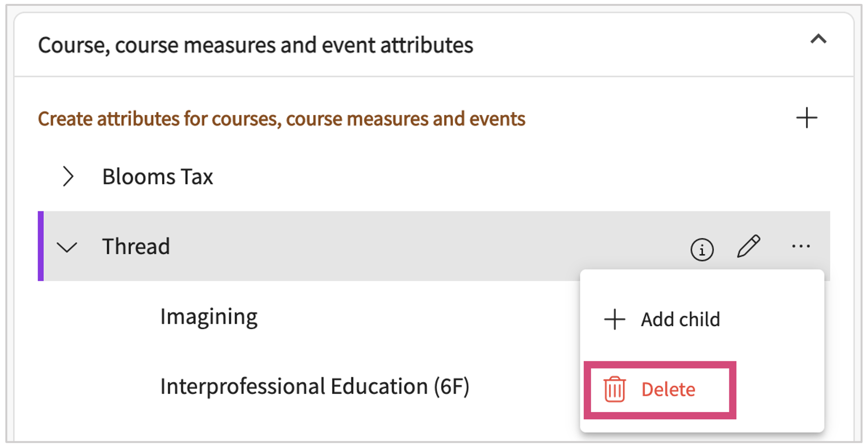Click the plus icon to create a new attribute
Image resolution: width=868 pixels, height=448 pixels.
click(806, 118)
